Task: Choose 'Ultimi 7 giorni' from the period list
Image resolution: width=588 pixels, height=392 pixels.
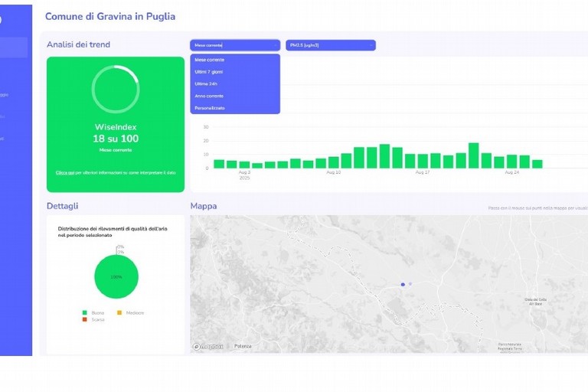Action: (235, 72)
